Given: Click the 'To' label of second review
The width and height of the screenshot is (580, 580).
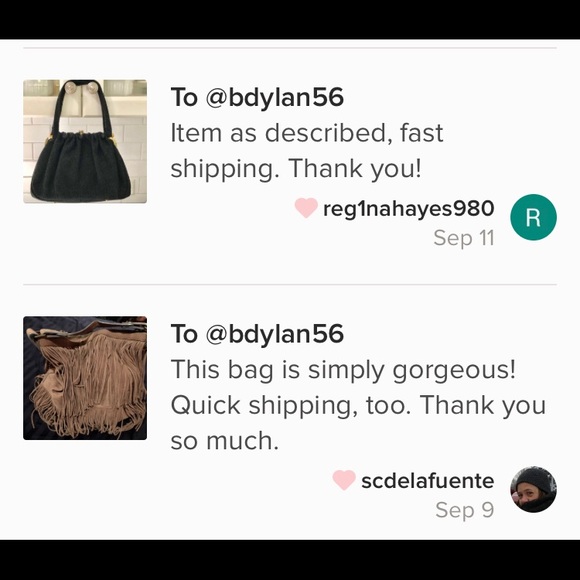Looking at the screenshot, I should (184, 334).
